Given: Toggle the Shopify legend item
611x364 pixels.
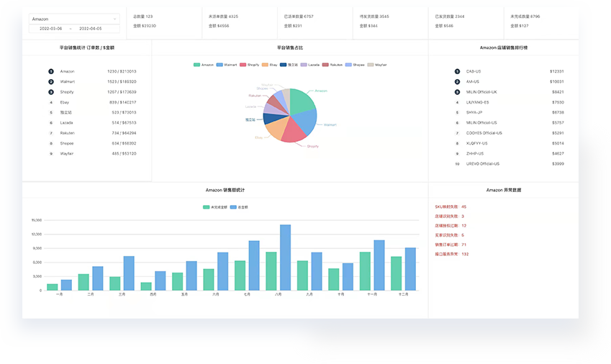Looking at the screenshot, I should pos(250,65).
